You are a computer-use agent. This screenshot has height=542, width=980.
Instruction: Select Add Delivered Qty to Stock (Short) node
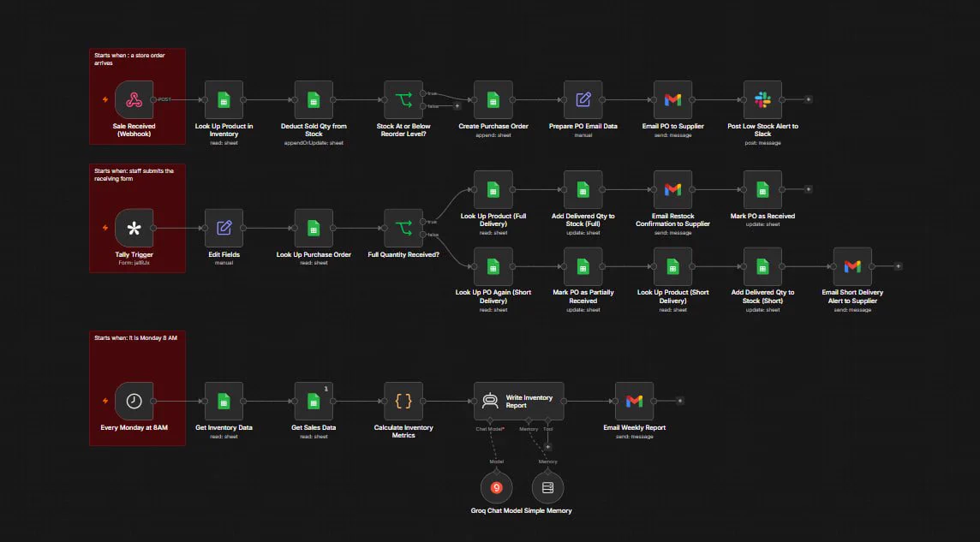pos(762,266)
